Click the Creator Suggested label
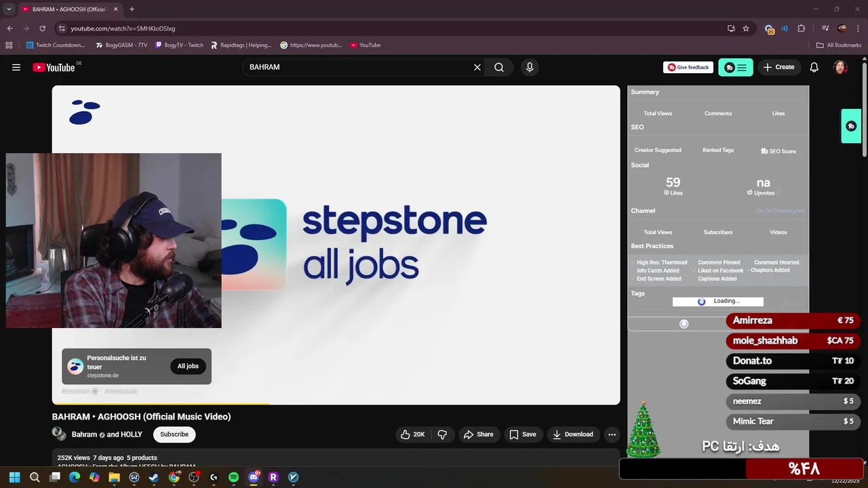Viewport: 868px width, 488px height. 658,150
